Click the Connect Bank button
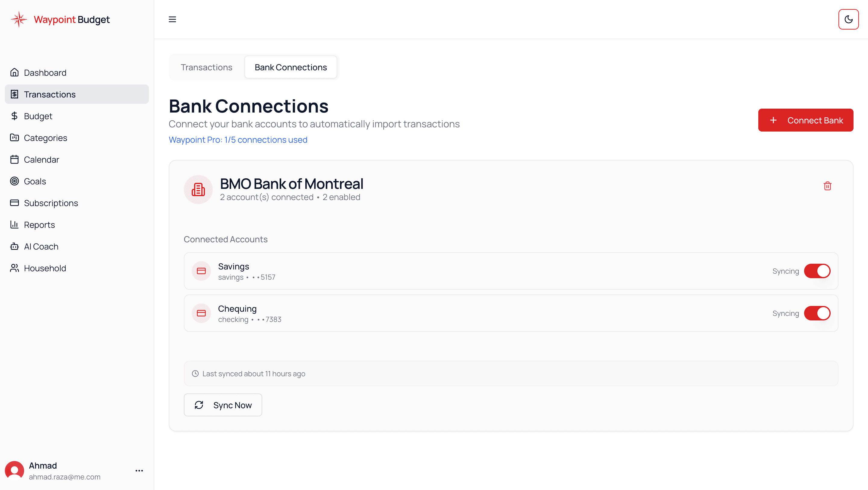868x490 pixels. point(806,120)
